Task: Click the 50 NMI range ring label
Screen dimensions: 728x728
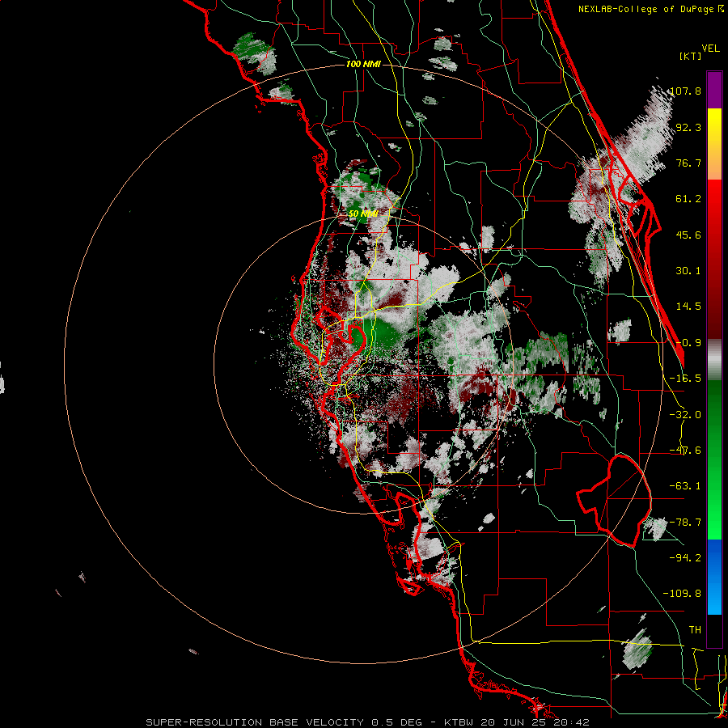Action: pyautogui.click(x=363, y=214)
